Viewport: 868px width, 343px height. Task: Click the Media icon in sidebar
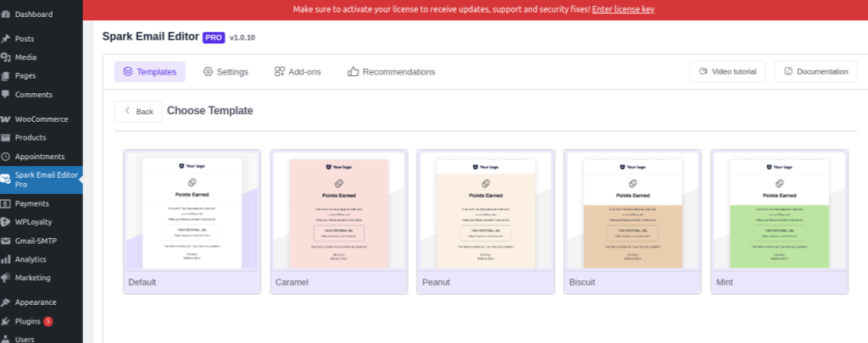[6, 57]
